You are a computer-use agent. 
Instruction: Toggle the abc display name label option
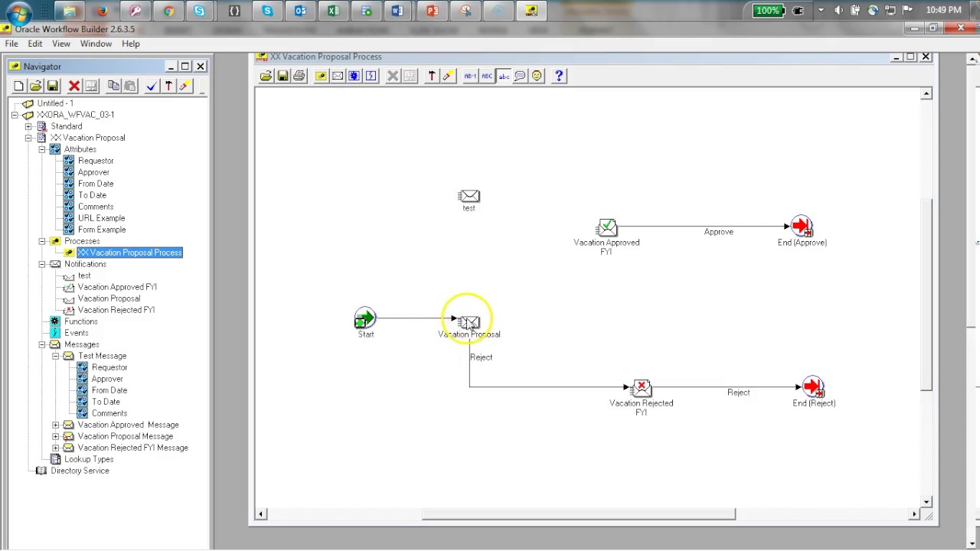coord(504,76)
